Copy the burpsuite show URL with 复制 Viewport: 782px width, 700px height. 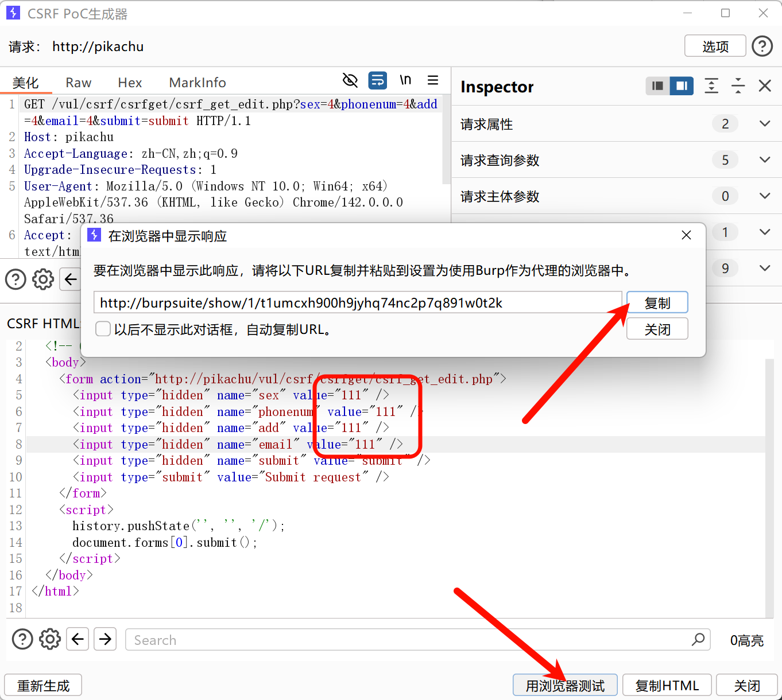tap(657, 303)
